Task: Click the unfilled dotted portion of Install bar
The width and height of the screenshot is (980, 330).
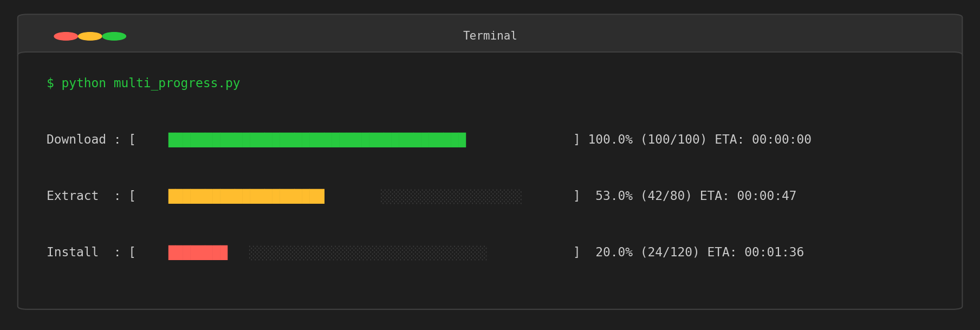Action: pos(368,253)
